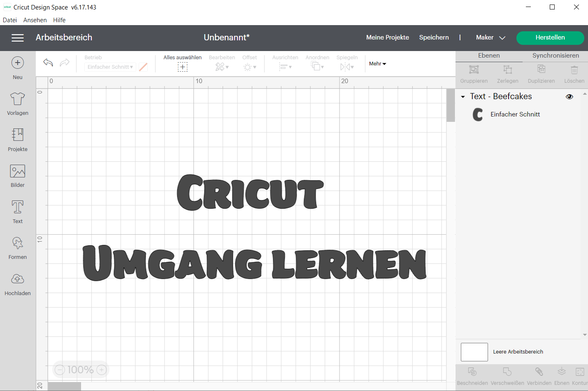Viewport: 588px width, 391px height.
Task: Open the Ansehen menu
Action: [x=35, y=20]
